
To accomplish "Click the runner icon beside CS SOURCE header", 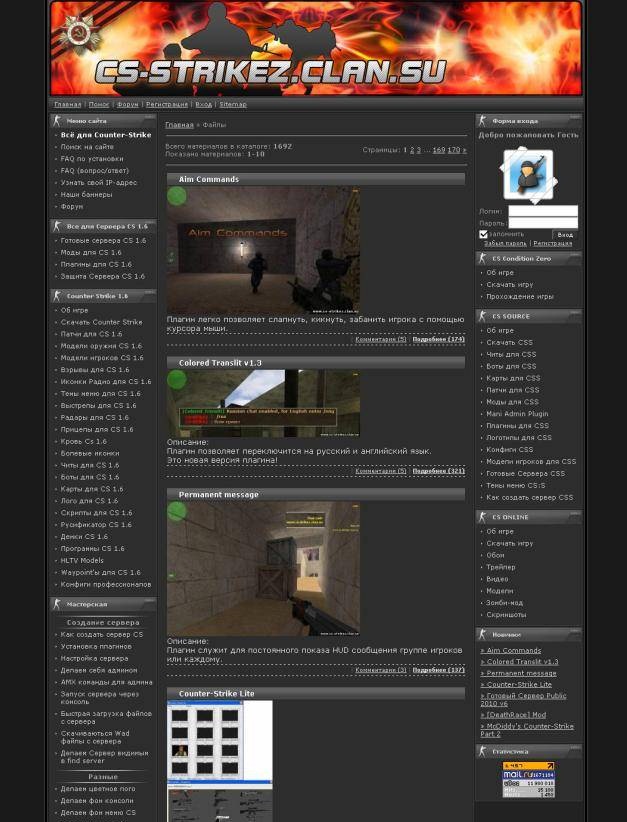I will [x=483, y=316].
